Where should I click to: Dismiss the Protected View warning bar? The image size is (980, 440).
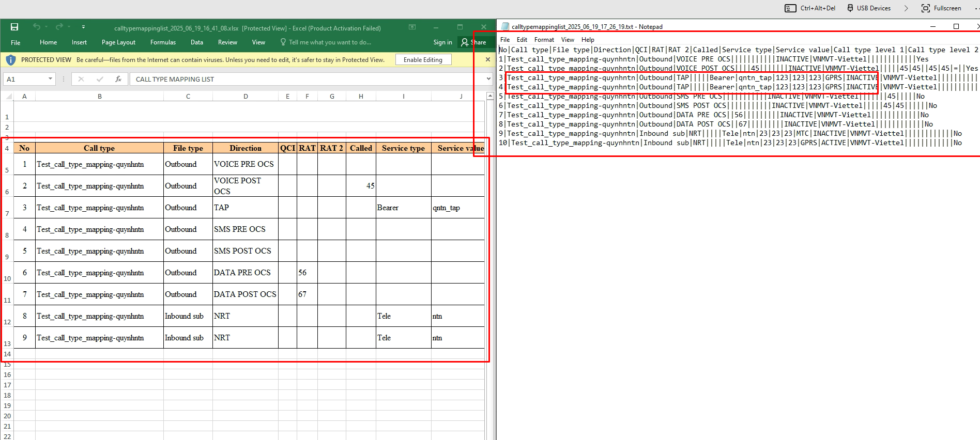pos(487,60)
